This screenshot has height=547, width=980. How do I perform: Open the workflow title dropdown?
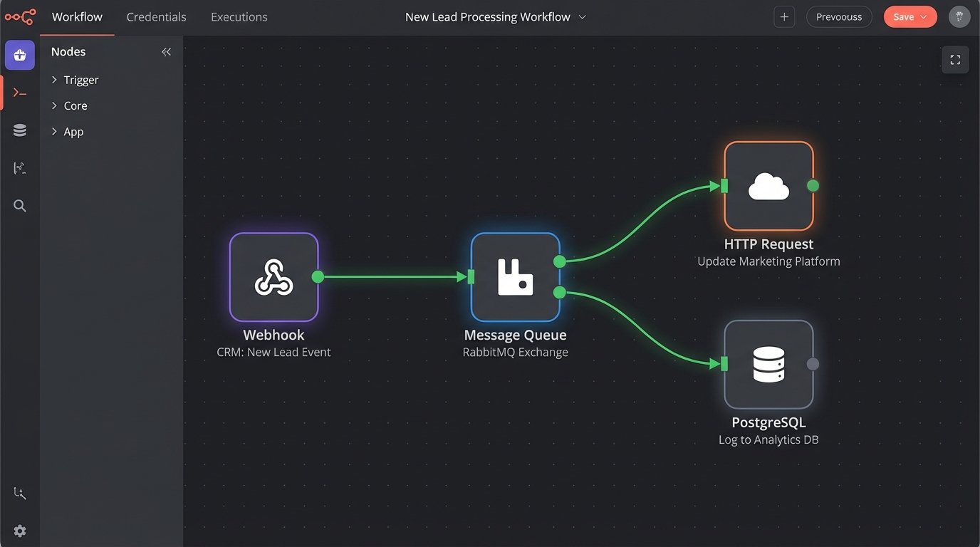582,17
